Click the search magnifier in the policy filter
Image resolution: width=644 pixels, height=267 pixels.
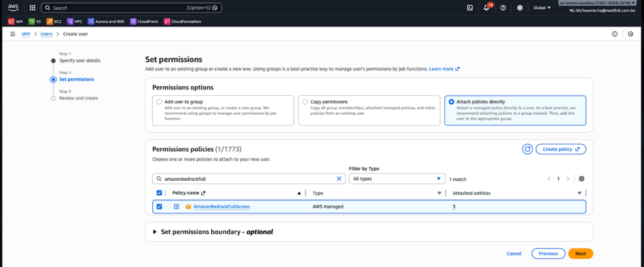click(x=159, y=179)
